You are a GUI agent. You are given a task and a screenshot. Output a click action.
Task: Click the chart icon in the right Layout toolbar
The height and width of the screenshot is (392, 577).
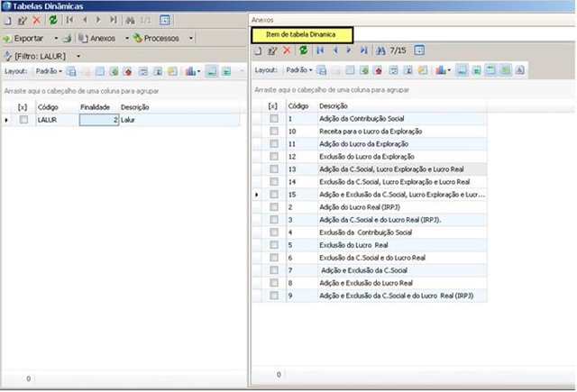point(441,70)
